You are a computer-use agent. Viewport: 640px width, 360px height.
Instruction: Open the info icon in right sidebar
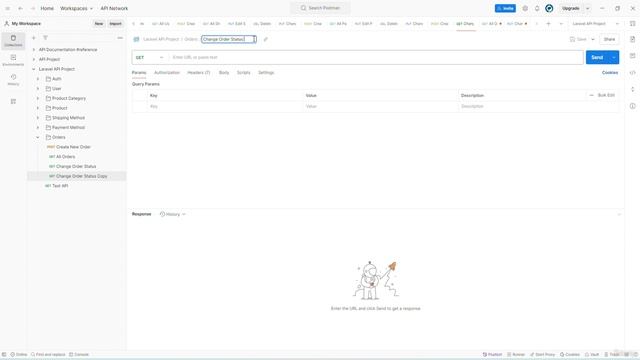(632, 106)
